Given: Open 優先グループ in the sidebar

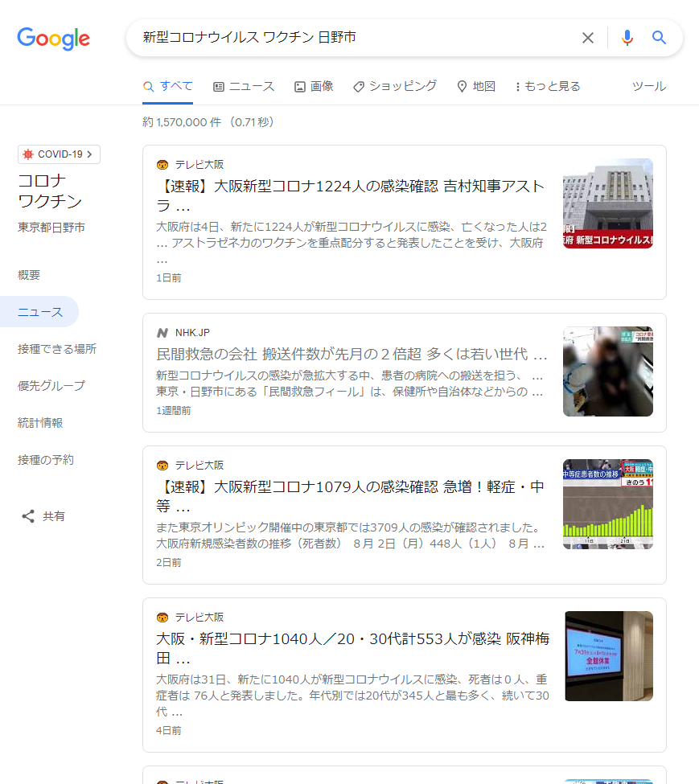Looking at the screenshot, I should pyautogui.click(x=51, y=385).
